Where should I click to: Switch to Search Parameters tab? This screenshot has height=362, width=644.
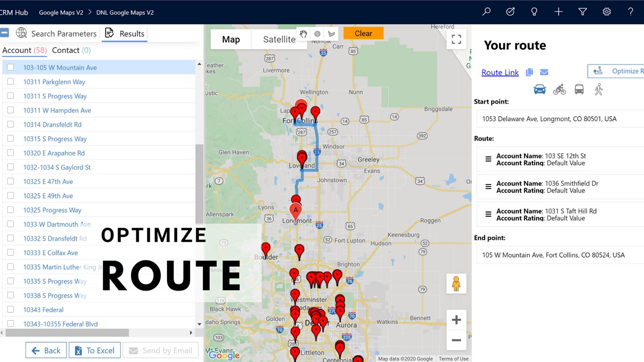(56, 34)
